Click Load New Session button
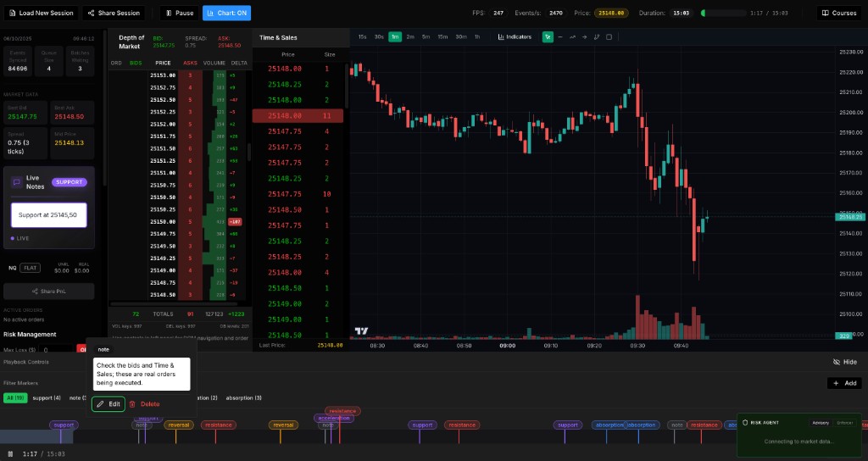Screen dimensions: 868x461 click(x=41, y=13)
